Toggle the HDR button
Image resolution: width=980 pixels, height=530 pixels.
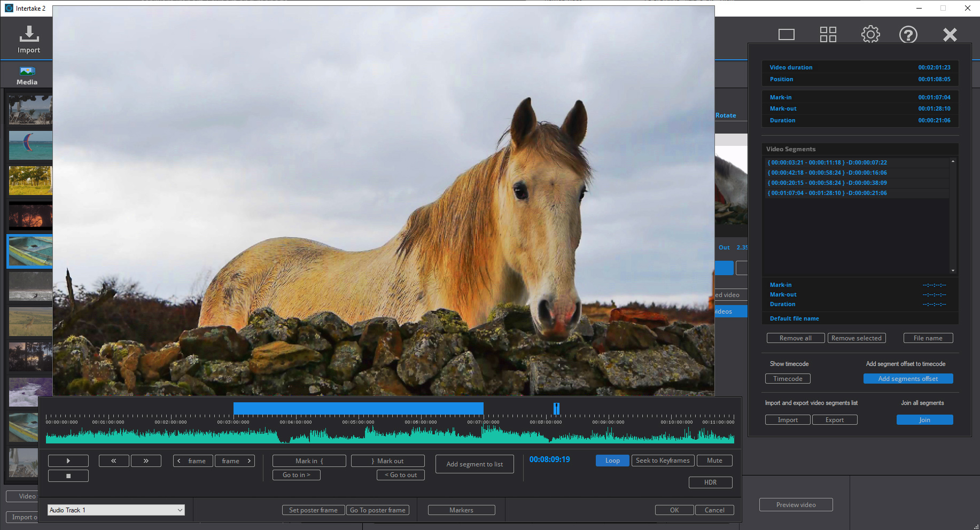710,482
